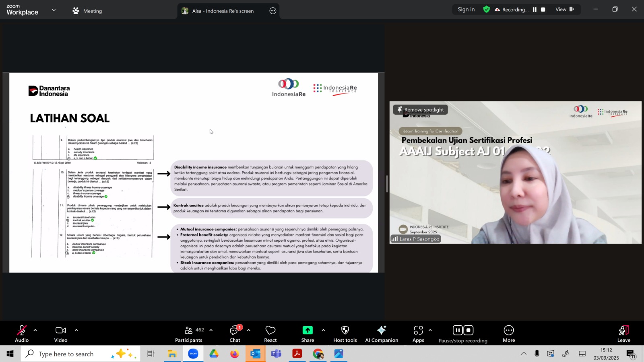Viewport: 644px width, 362px height.
Task: Click Remove spotlight on the video
Action: click(x=420, y=110)
